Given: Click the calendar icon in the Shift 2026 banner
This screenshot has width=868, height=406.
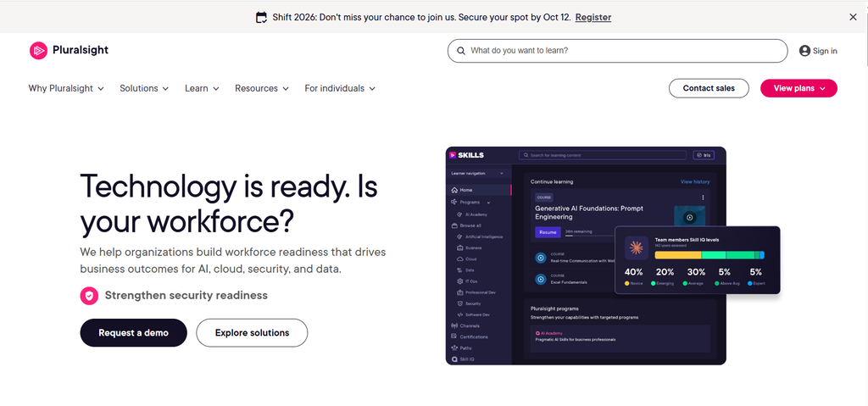Looking at the screenshot, I should click(261, 17).
